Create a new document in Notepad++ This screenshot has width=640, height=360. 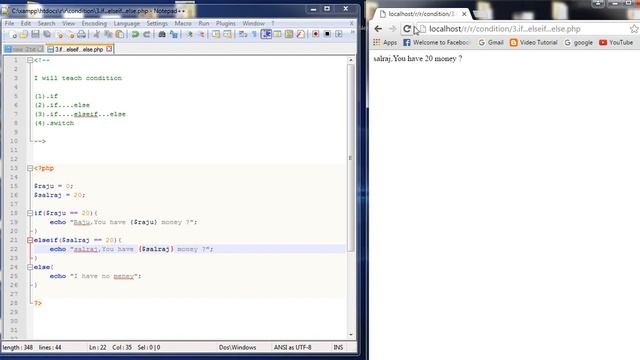(13, 35)
